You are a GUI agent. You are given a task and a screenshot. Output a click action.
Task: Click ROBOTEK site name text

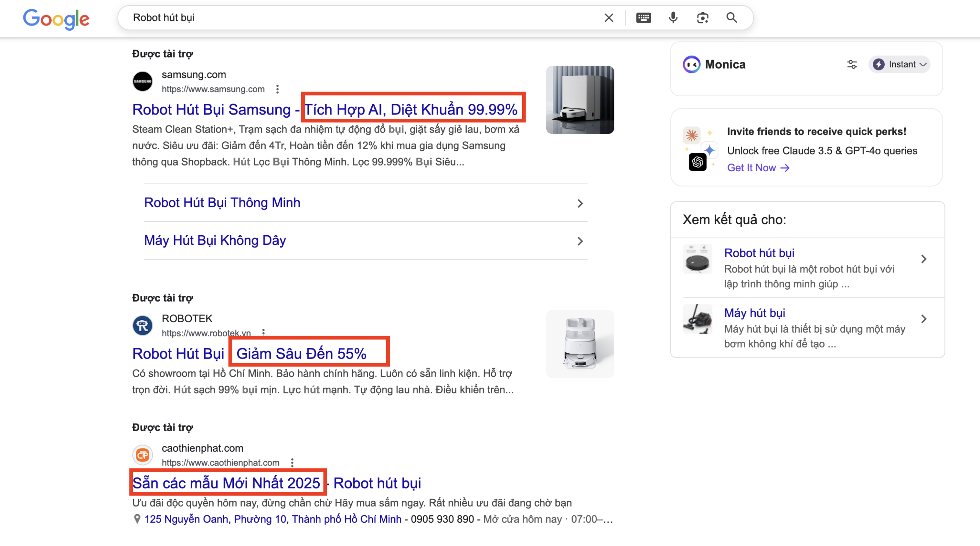[x=187, y=319]
